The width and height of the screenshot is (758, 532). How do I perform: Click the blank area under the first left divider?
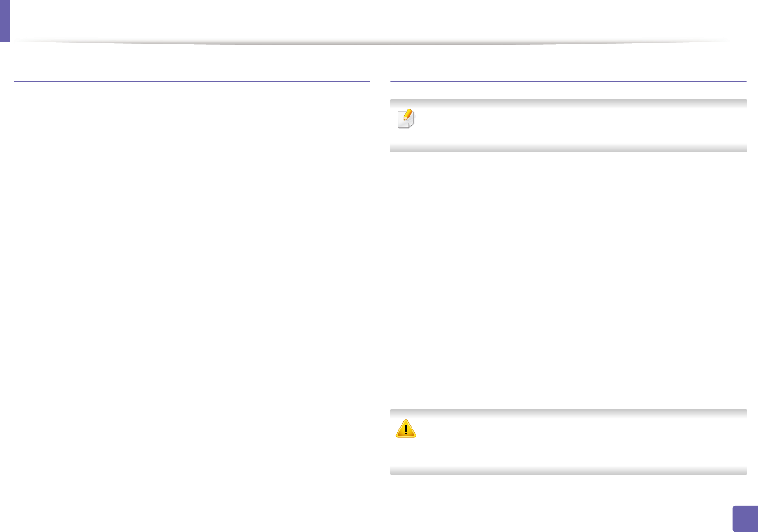192,153
